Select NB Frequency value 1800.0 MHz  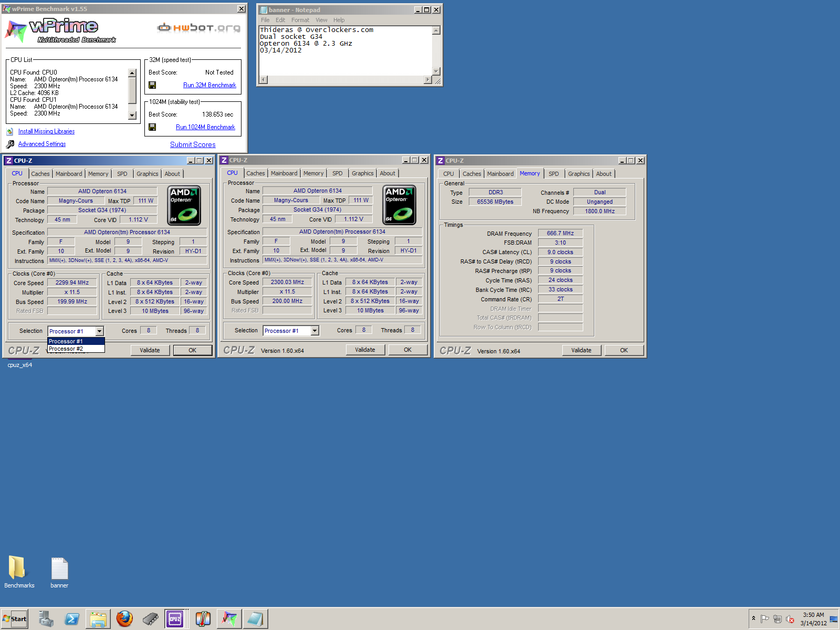point(600,211)
